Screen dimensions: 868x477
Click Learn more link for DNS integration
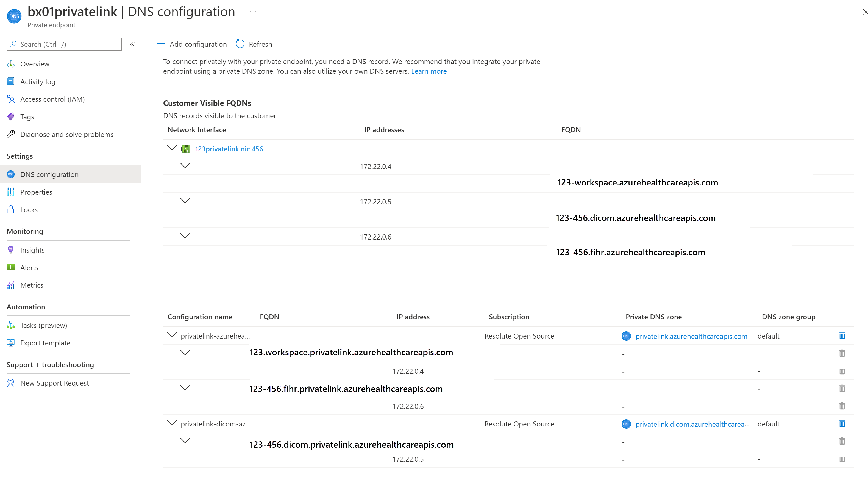click(429, 71)
